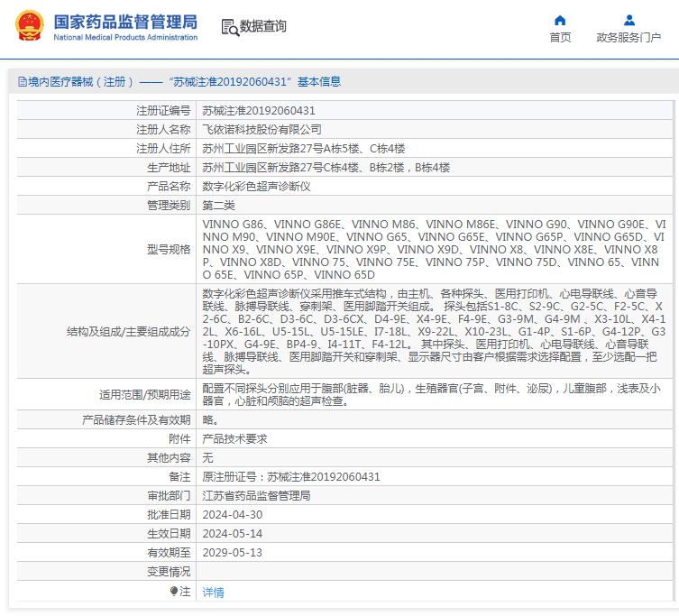
Task: Click the 变更情况 label
Action: 169,572
